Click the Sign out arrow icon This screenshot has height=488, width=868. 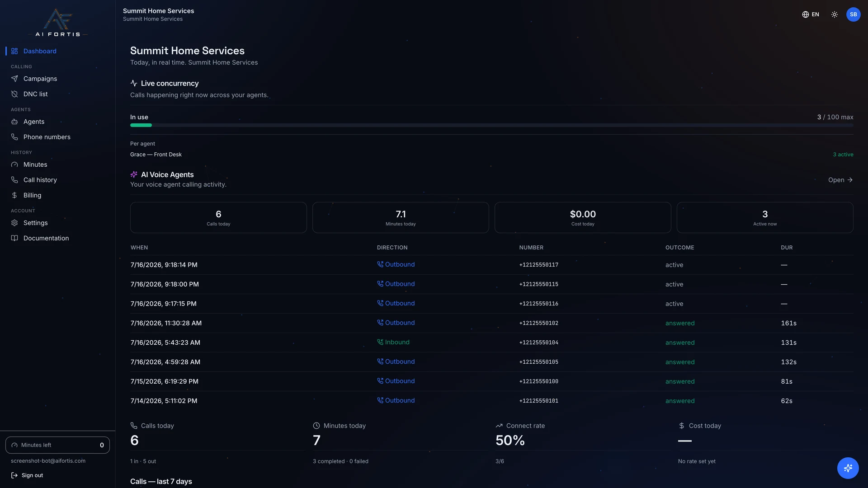coord(14,475)
